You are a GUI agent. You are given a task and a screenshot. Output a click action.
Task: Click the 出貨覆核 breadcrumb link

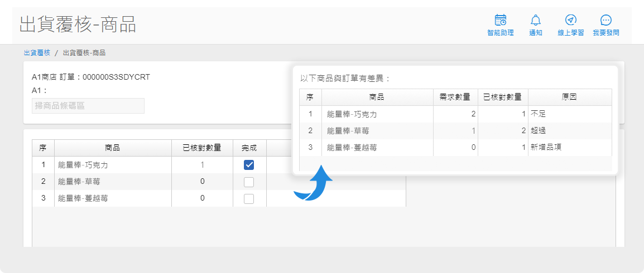(37, 53)
